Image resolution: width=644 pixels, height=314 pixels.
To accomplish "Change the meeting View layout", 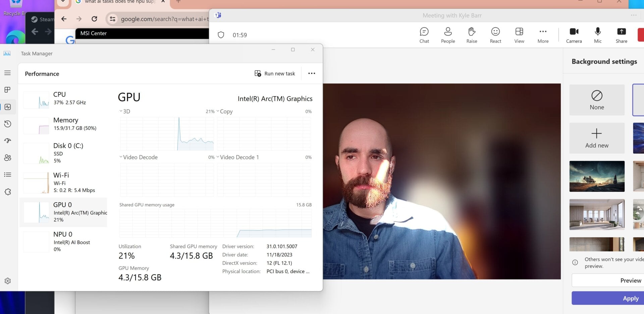I will coord(519,35).
